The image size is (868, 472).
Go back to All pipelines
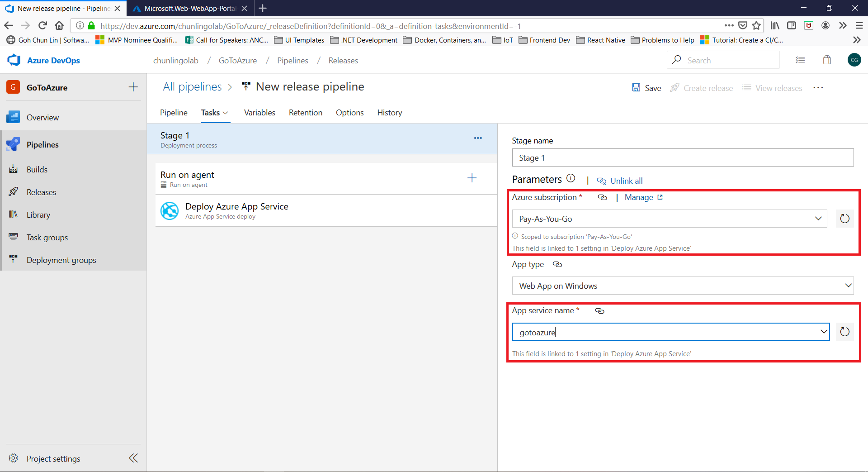[192, 86]
